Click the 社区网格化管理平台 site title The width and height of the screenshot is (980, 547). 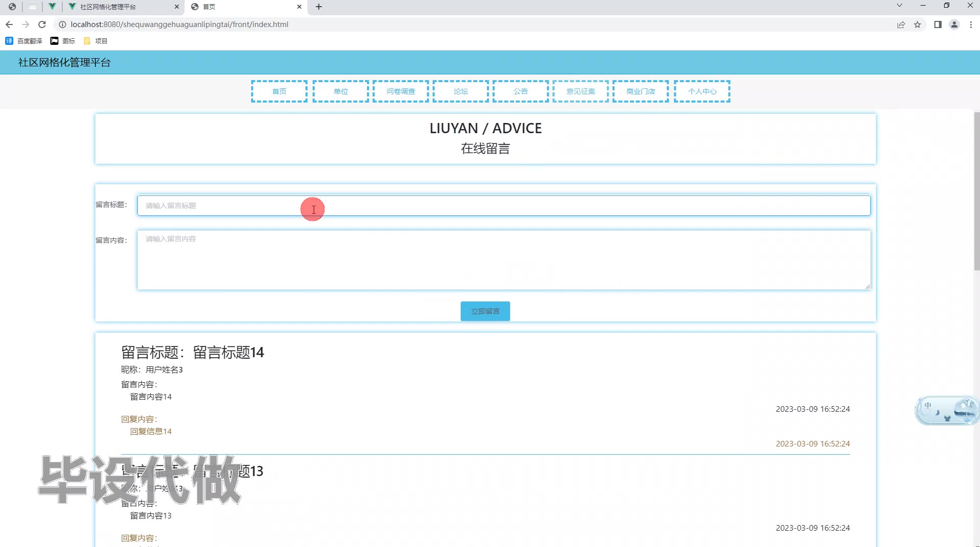[64, 62]
